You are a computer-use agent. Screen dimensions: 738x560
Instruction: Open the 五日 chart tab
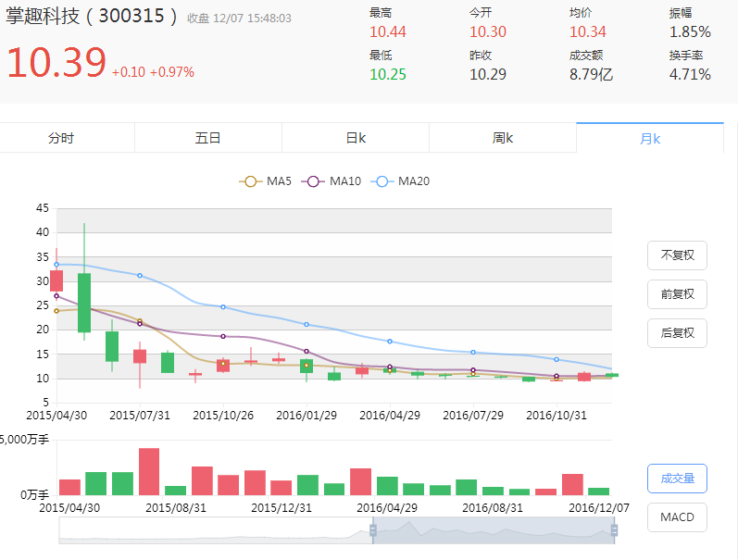click(208, 138)
